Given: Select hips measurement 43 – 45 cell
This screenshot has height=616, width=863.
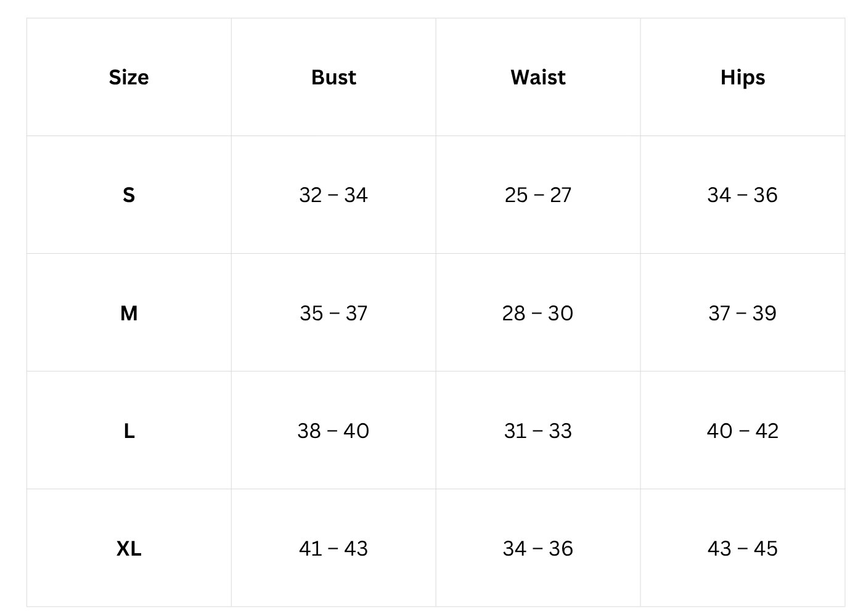Looking at the screenshot, I should click(x=743, y=548).
